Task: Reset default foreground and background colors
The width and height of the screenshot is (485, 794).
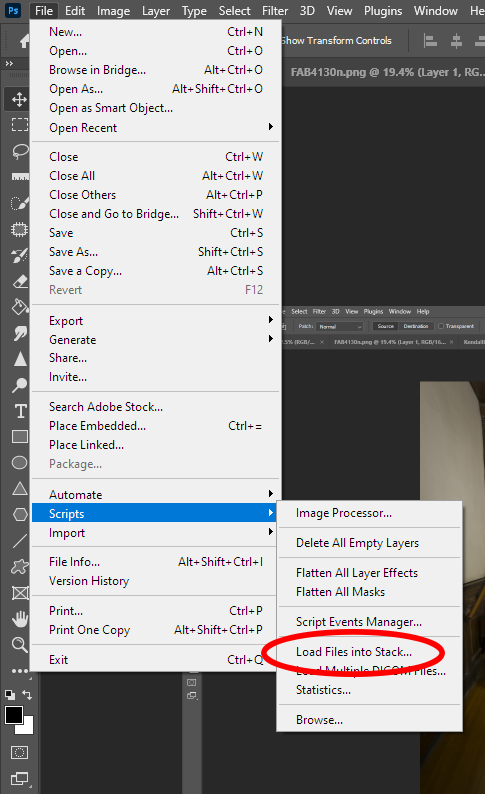Action: (x=9, y=695)
